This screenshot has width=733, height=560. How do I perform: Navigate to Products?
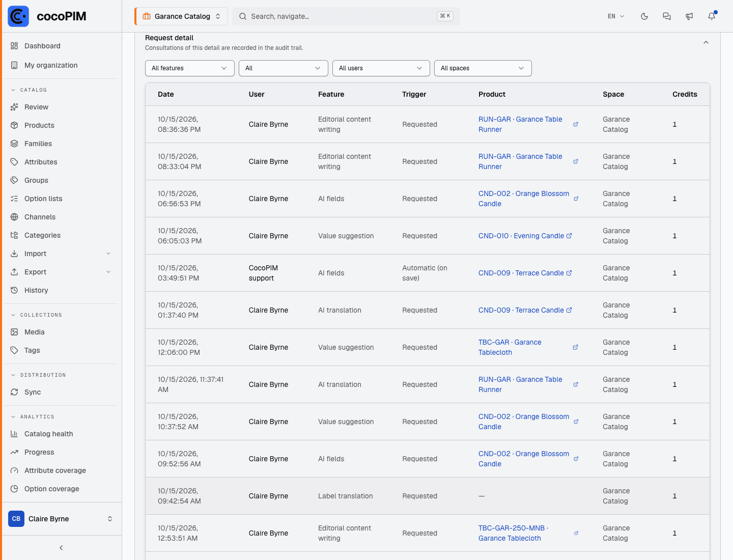61,125
